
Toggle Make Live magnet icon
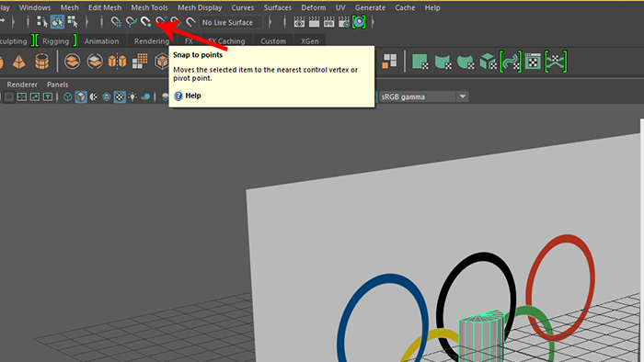click(x=190, y=22)
